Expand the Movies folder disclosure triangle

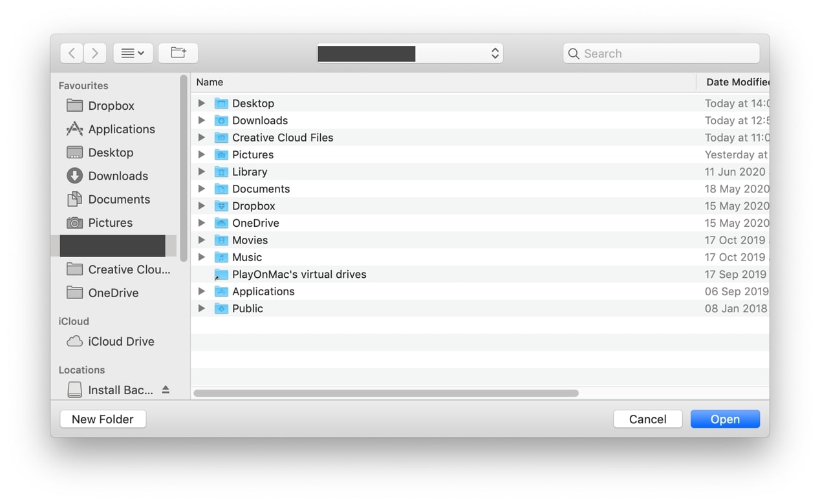tap(201, 240)
